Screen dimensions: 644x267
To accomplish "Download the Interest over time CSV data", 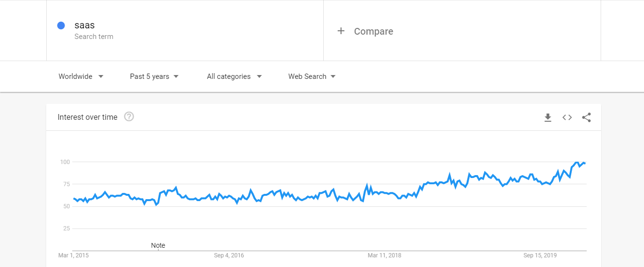I will (x=548, y=117).
